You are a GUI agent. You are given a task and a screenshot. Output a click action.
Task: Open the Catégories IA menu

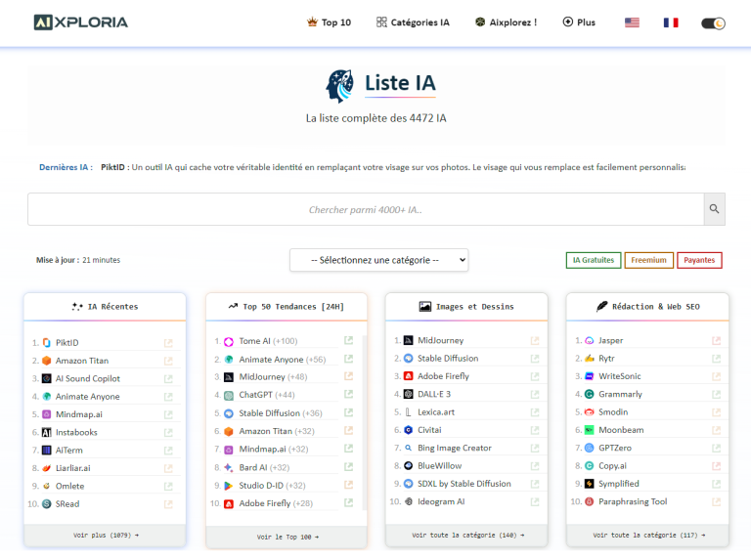click(x=413, y=22)
